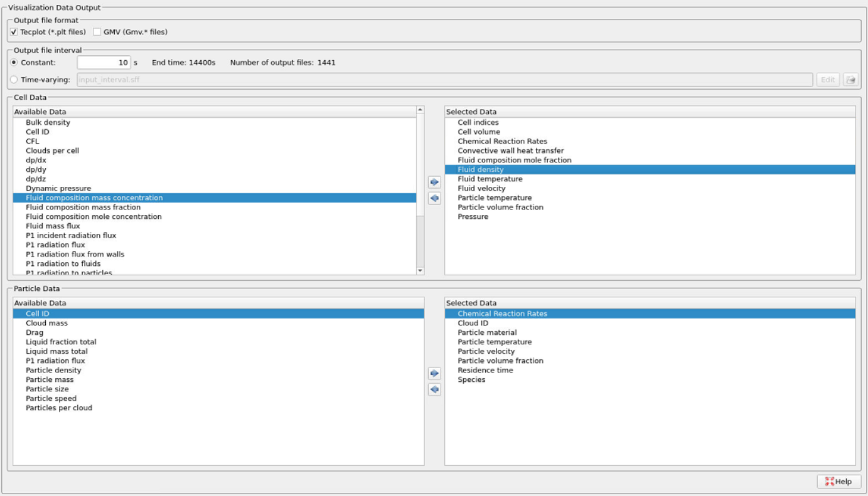Select Dynamic pressure in available Cell Data
This screenshot has height=496, width=868.
58,189
